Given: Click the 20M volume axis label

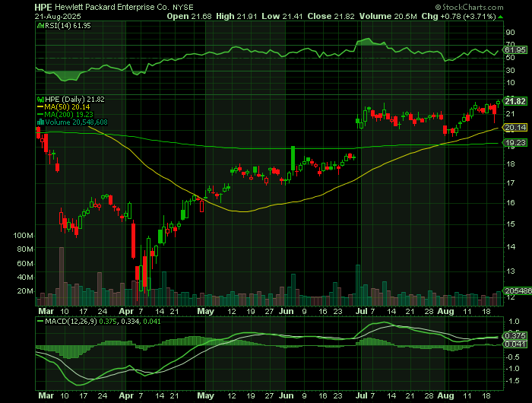Looking at the screenshot, I should [25, 291].
